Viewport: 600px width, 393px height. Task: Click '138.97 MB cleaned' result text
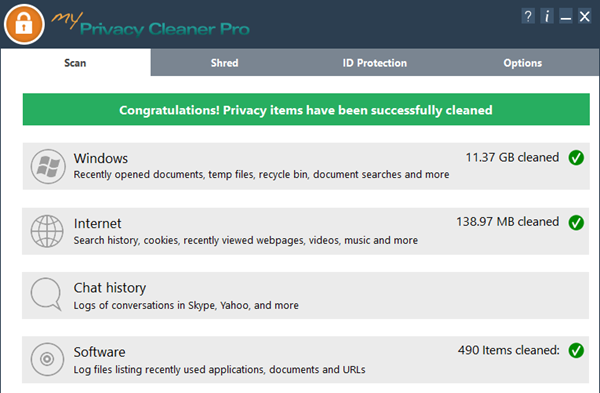pyautogui.click(x=508, y=222)
